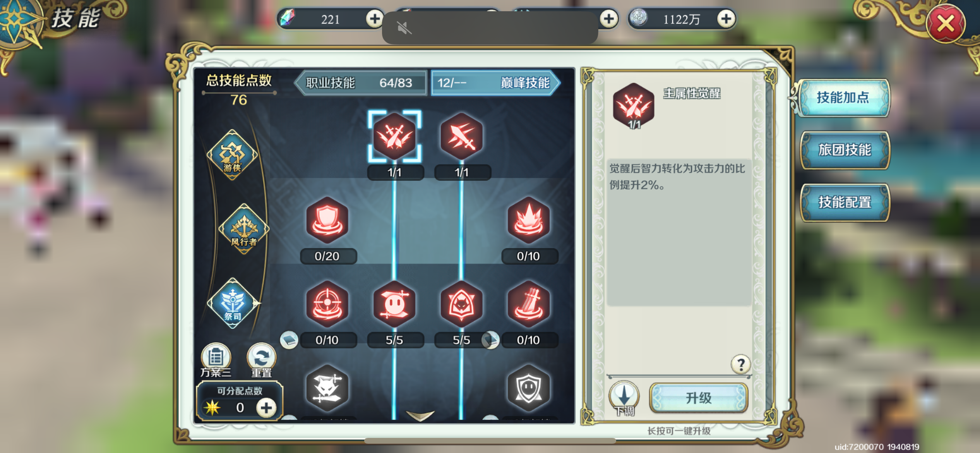The image size is (980, 453).
Task: Select the single-sword skill icon 1/1
Action: pos(461,136)
